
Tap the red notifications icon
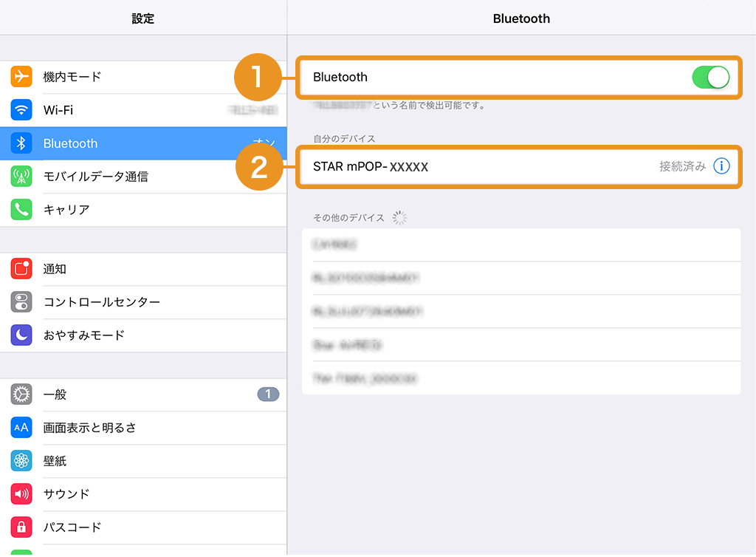21,269
